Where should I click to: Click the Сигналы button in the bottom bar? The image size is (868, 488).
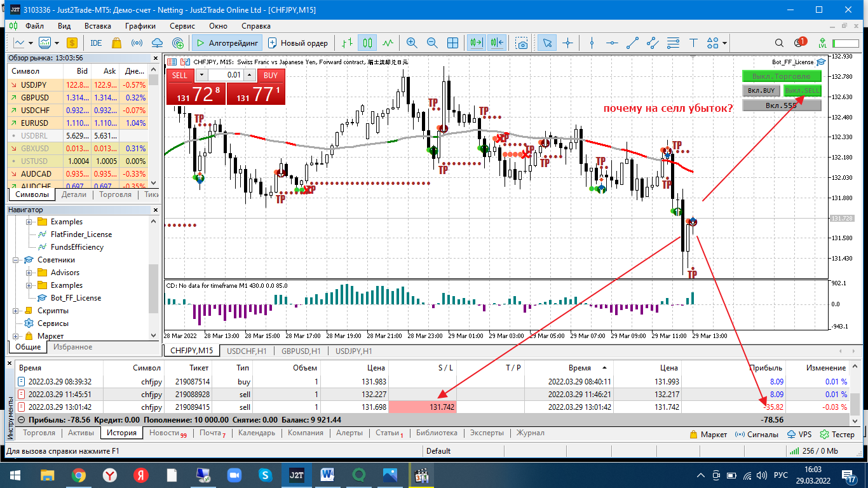coord(756,435)
